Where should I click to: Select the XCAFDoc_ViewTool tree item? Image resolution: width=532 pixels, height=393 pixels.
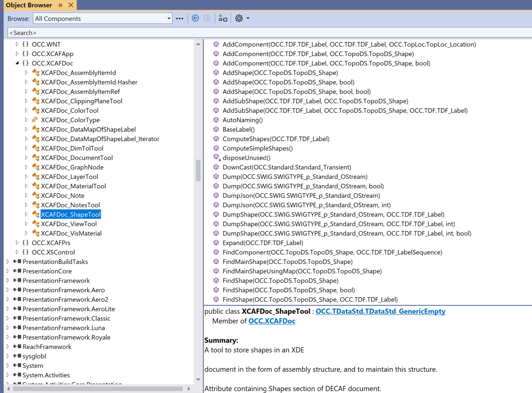pyautogui.click(x=69, y=224)
